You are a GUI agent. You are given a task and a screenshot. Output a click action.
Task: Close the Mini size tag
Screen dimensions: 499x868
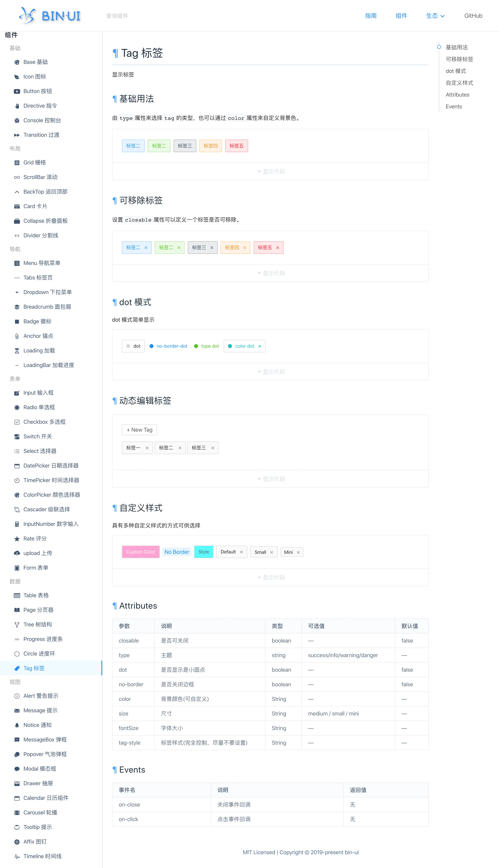click(x=298, y=552)
